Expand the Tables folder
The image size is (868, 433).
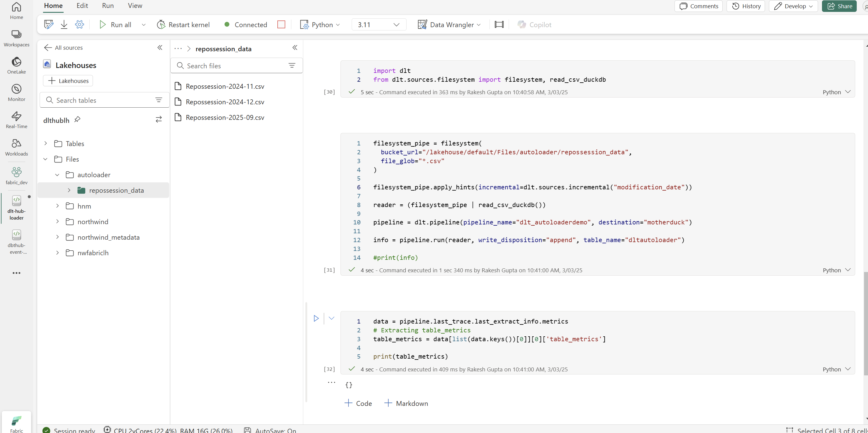point(46,143)
